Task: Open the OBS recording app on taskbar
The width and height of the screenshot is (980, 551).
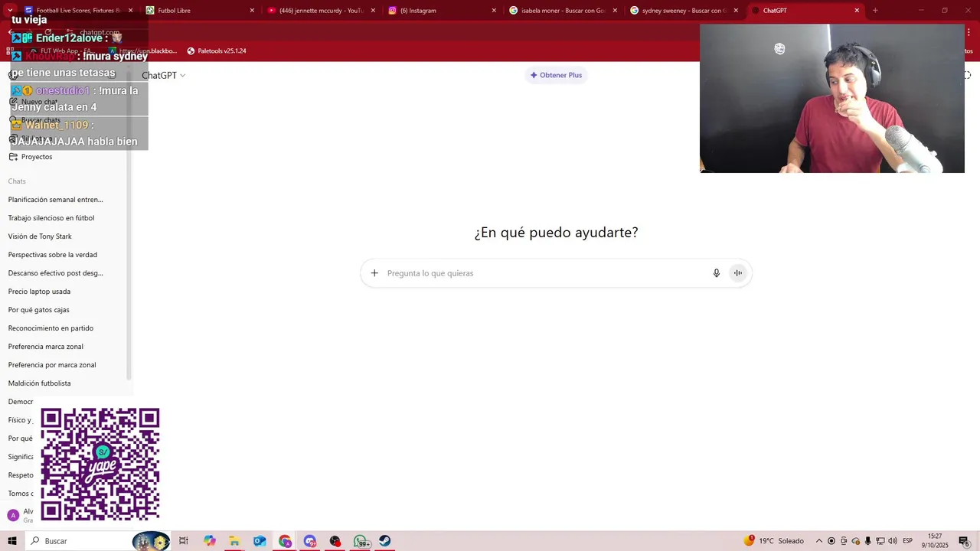Action: click(335, 541)
